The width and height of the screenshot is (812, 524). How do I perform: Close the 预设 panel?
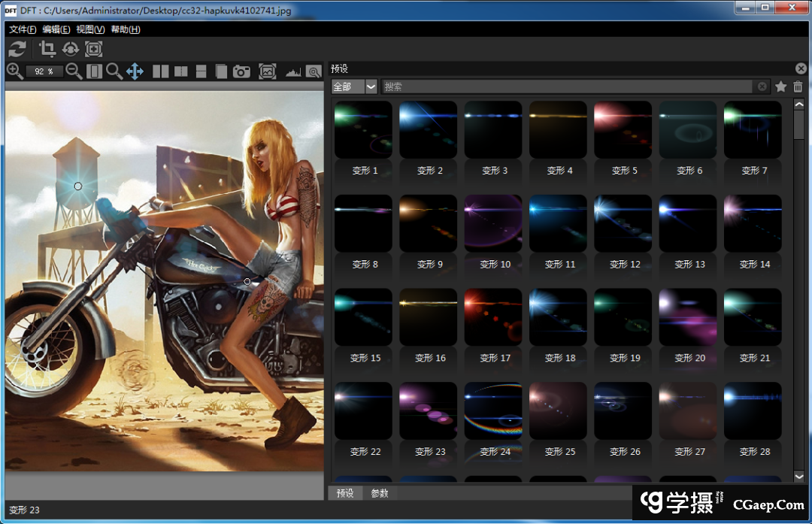coord(801,68)
